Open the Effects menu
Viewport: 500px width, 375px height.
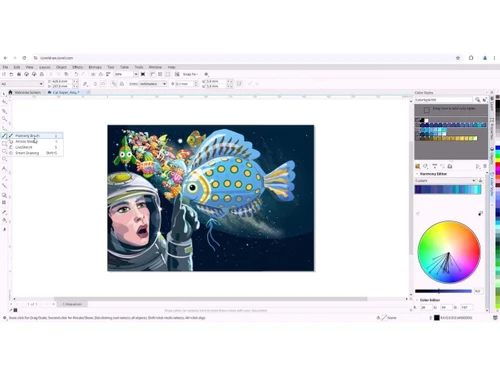coord(77,67)
